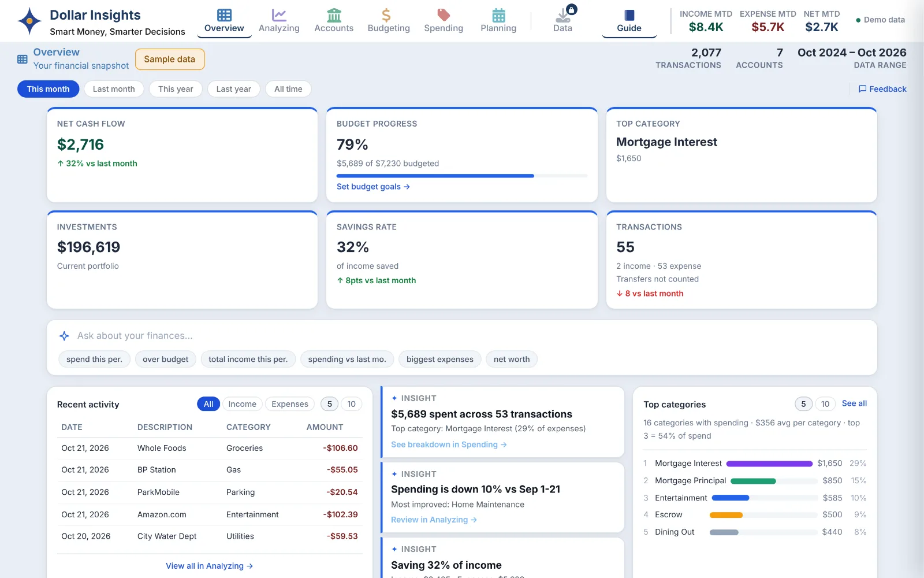Click the sparkle icon in ask box
The height and width of the screenshot is (578, 924).
pos(64,336)
